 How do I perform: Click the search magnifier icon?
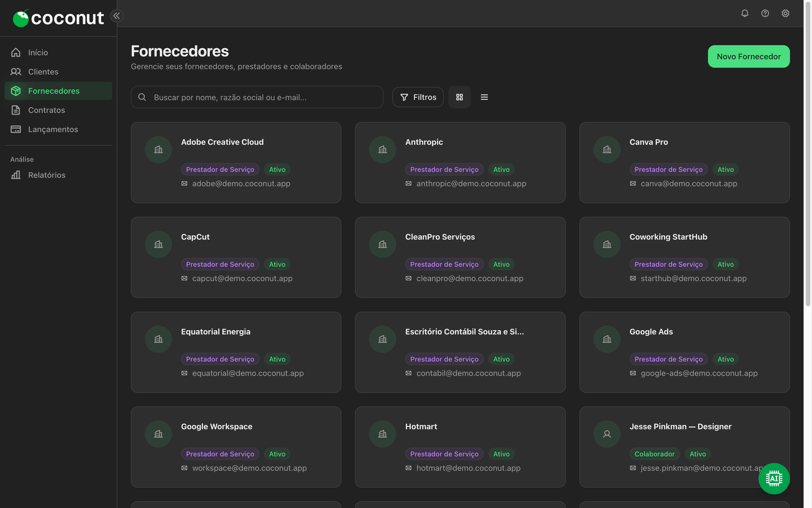tap(142, 97)
